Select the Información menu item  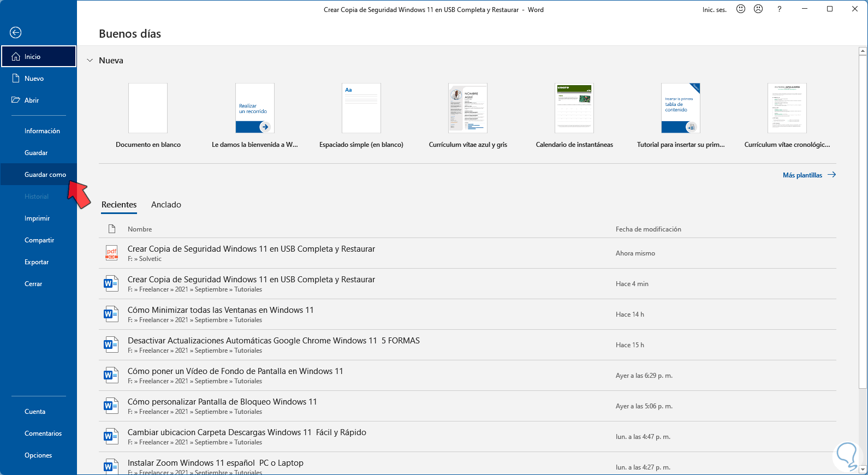click(x=39, y=131)
